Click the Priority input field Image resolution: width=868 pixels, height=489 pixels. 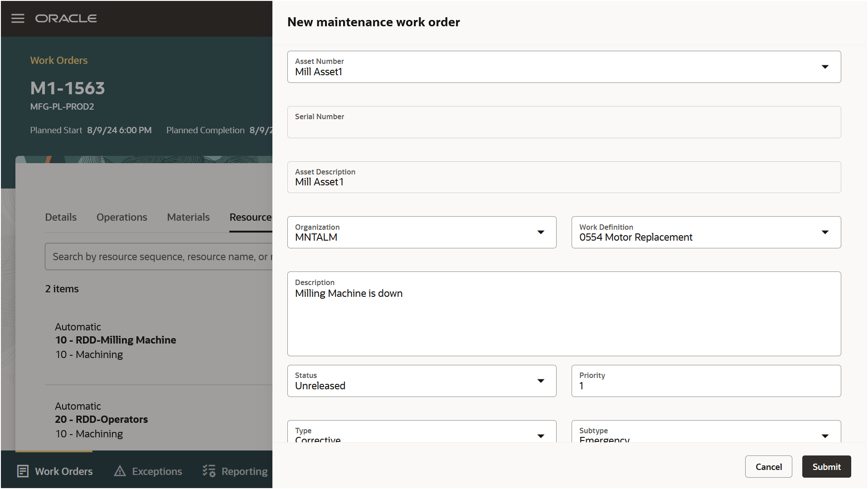pyautogui.click(x=706, y=381)
